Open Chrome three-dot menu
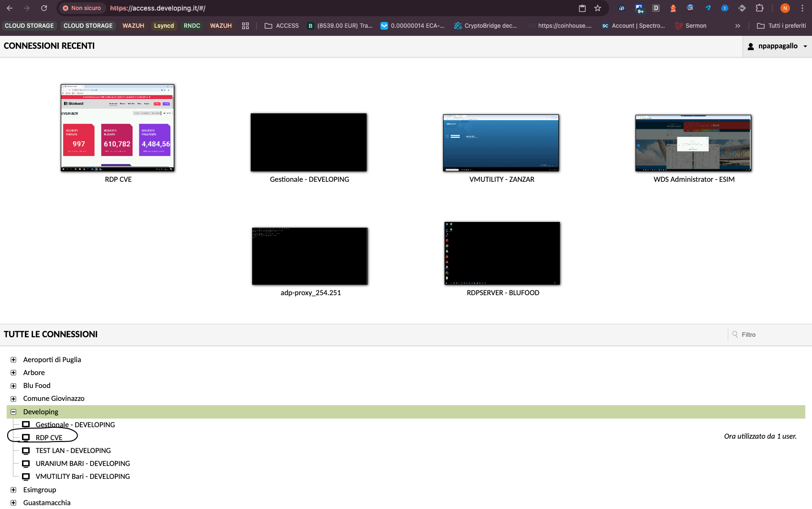812x509 pixels. pyautogui.click(x=802, y=8)
